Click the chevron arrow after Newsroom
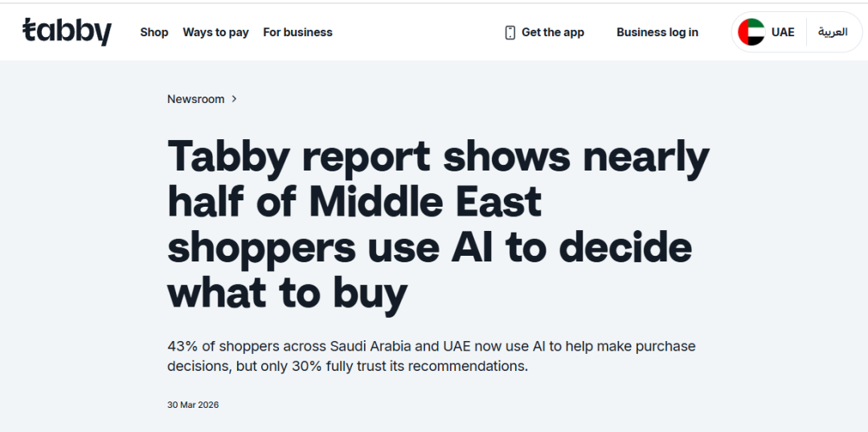 [x=234, y=99]
